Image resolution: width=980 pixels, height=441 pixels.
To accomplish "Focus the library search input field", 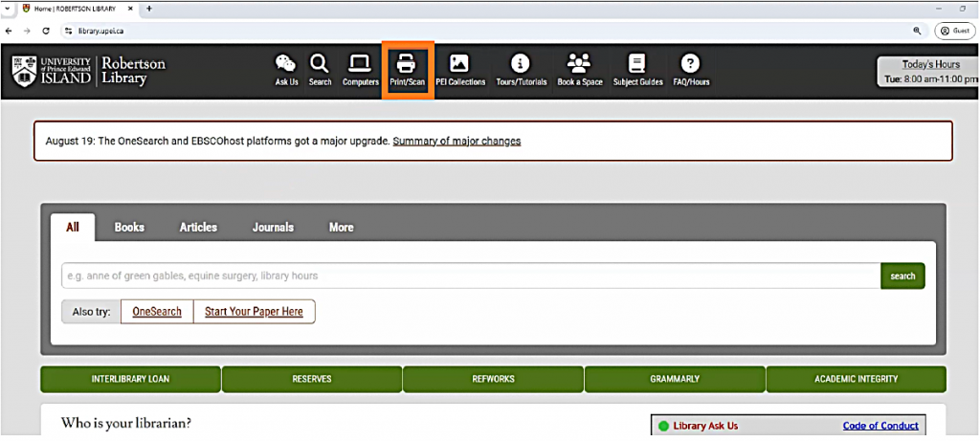I will pyautogui.click(x=469, y=276).
